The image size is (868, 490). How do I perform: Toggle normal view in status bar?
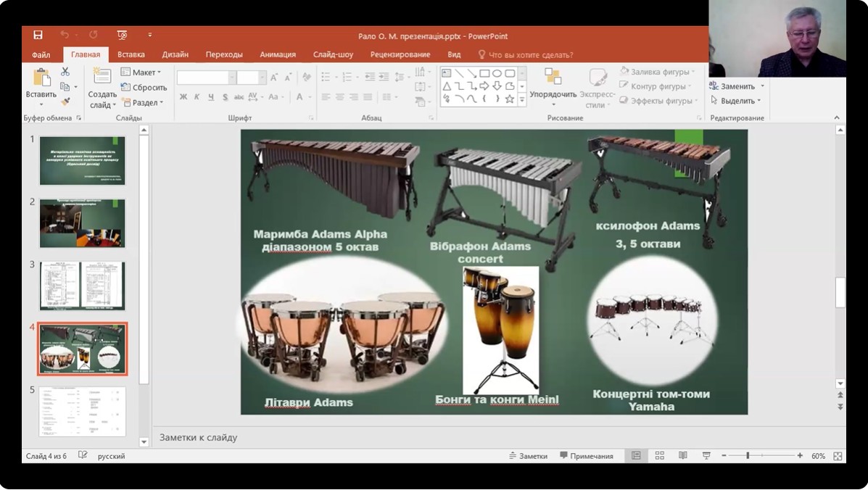(x=636, y=456)
